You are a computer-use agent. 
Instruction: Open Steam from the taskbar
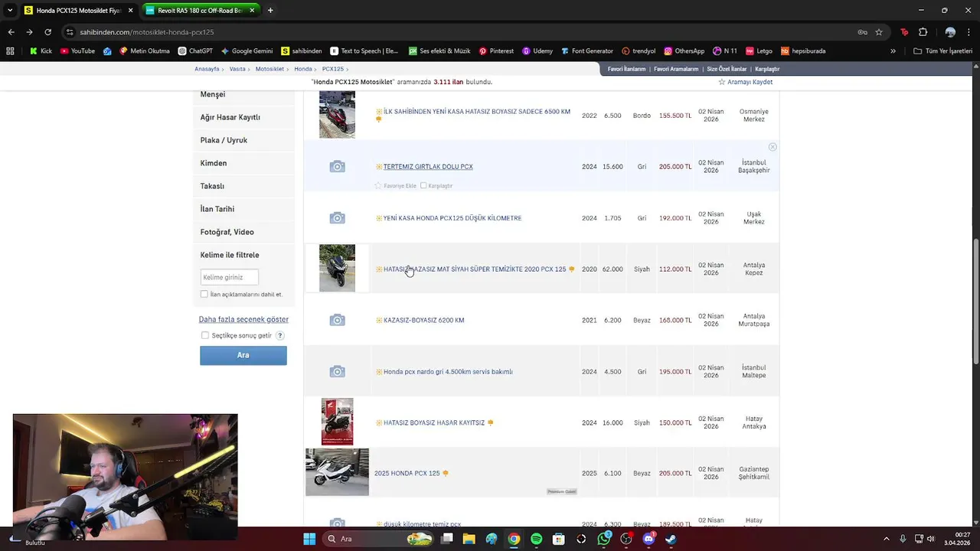click(671, 539)
